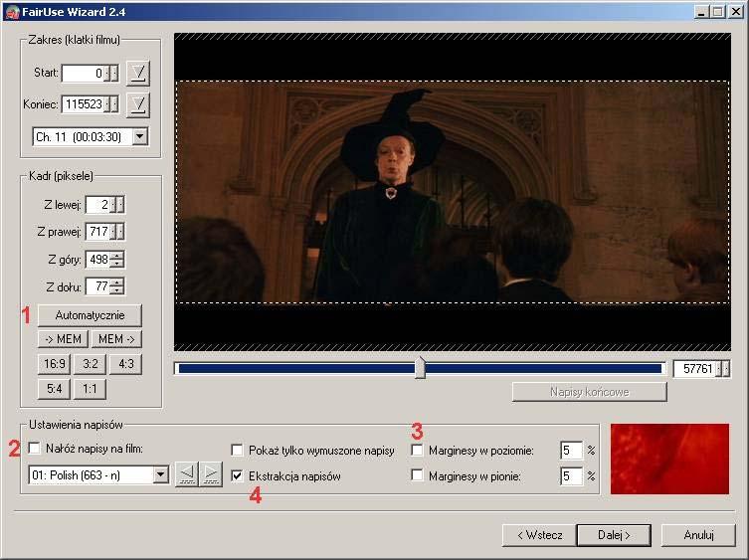Click the video preview crop area
Image resolution: width=749 pixels, height=560 pixels.
(x=453, y=192)
